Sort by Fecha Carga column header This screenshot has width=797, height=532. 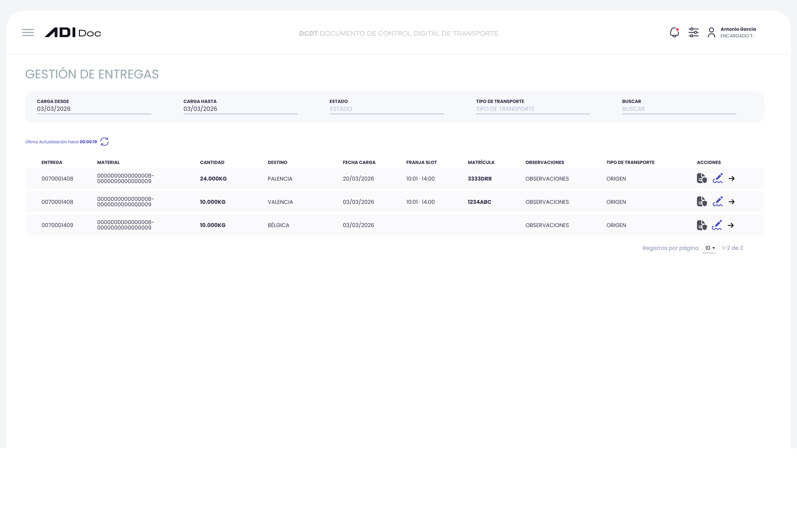pos(359,163)
